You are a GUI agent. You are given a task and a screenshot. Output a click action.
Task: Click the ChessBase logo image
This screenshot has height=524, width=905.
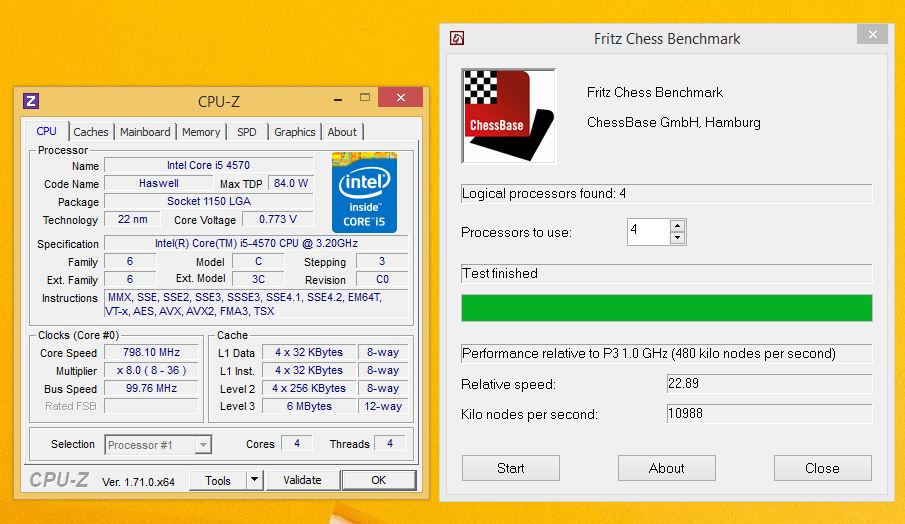click(508, 115)
